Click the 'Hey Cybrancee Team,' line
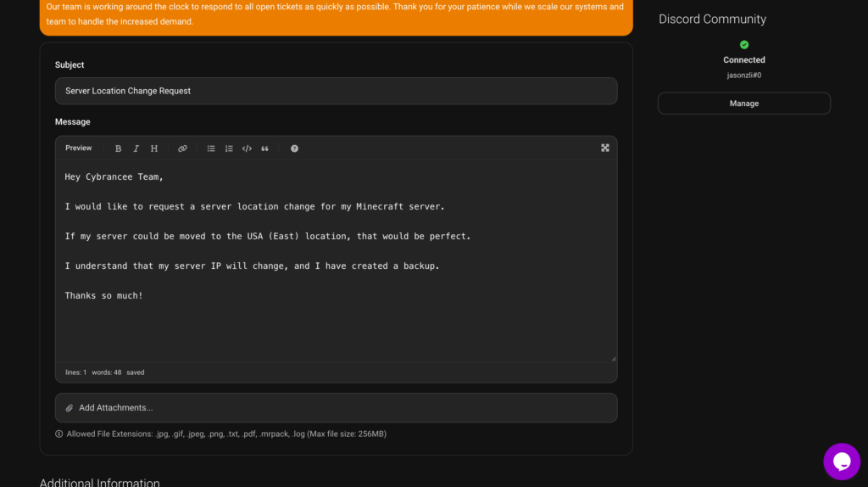 (114, 176)
